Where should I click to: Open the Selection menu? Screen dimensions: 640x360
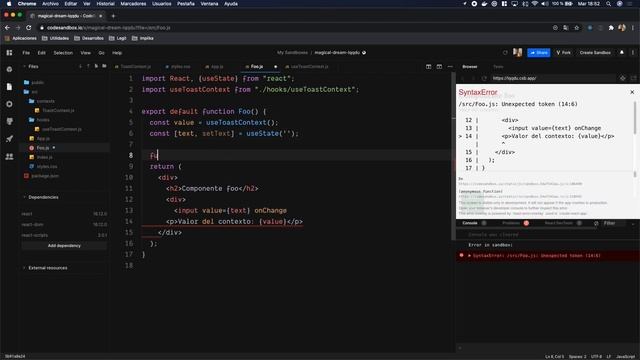point(63,53)
